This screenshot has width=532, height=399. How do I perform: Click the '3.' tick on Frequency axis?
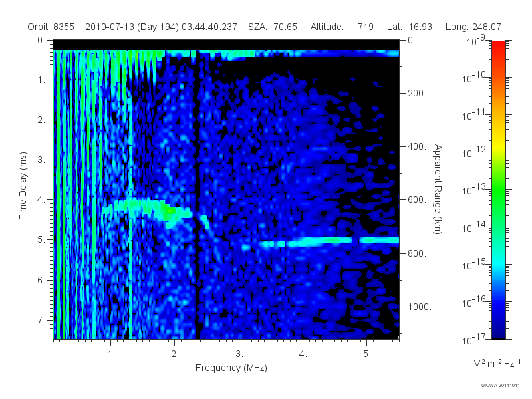[239, 354]
